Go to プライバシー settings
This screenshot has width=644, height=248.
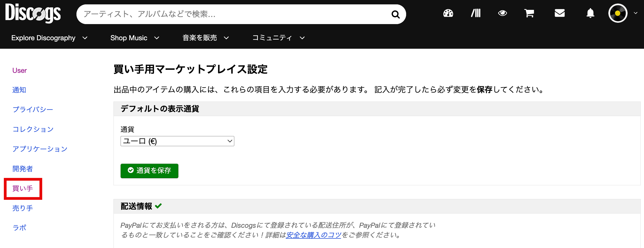pyautogui.click(x=33, y=109)
